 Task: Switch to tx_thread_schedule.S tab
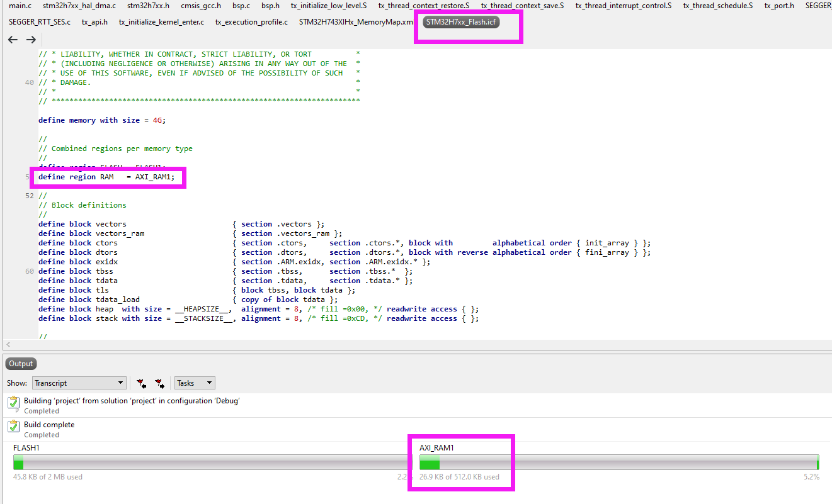(718, 6)
